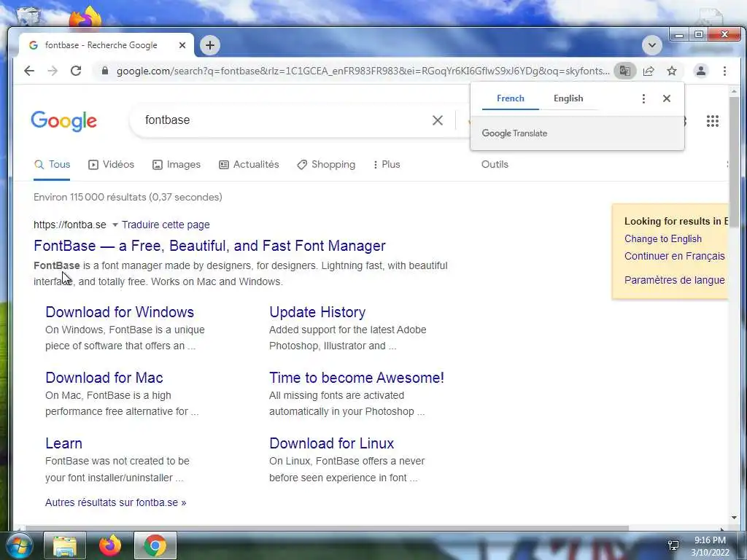Screen dimensions: 747x560
Task: Click the vertical scrollbar thumb
Action: click(734, 162)
